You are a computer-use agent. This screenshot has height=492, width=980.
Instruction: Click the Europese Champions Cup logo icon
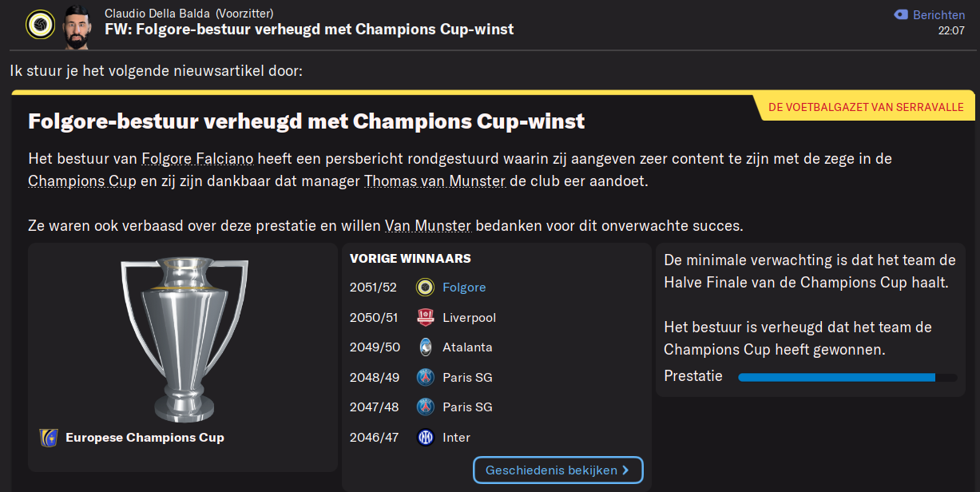49,438
